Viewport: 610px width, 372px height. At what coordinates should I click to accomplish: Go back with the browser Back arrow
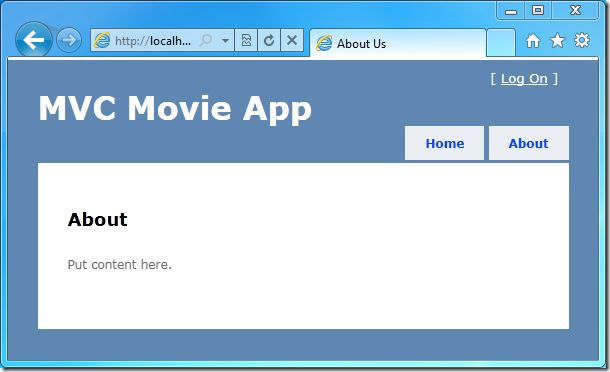coord(33,40)
